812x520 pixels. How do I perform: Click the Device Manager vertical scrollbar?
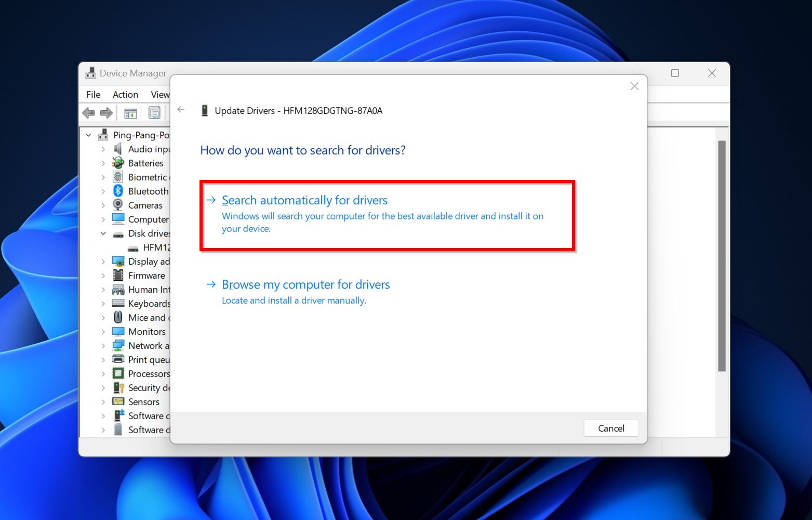click(722, 256)
